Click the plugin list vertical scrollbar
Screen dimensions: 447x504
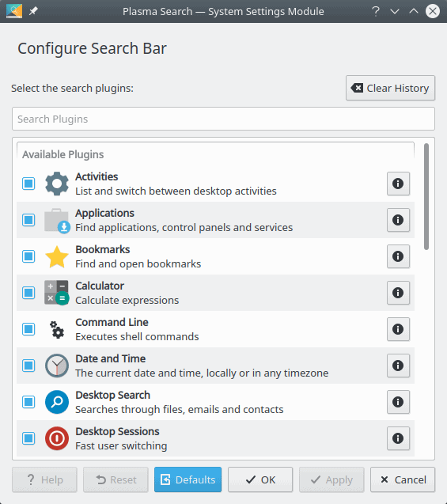[426, 196]
